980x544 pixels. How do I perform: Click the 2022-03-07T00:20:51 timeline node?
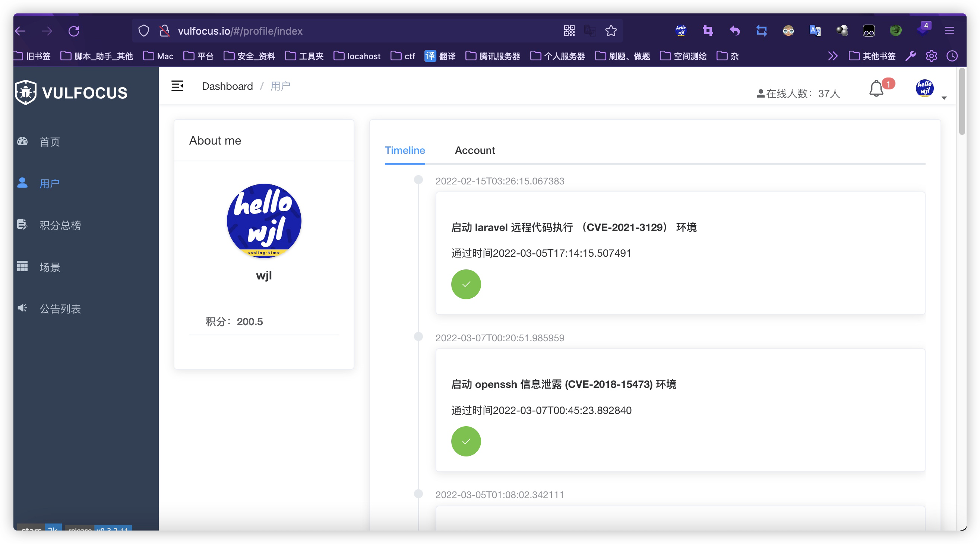pyautogui.click(x=418, y=337)
